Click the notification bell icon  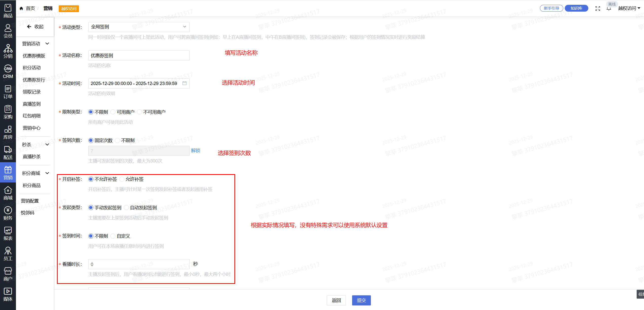click(609, 9)
